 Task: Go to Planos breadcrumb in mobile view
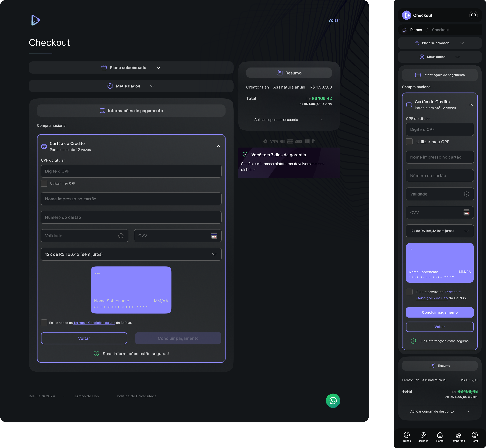pos(416,30)
